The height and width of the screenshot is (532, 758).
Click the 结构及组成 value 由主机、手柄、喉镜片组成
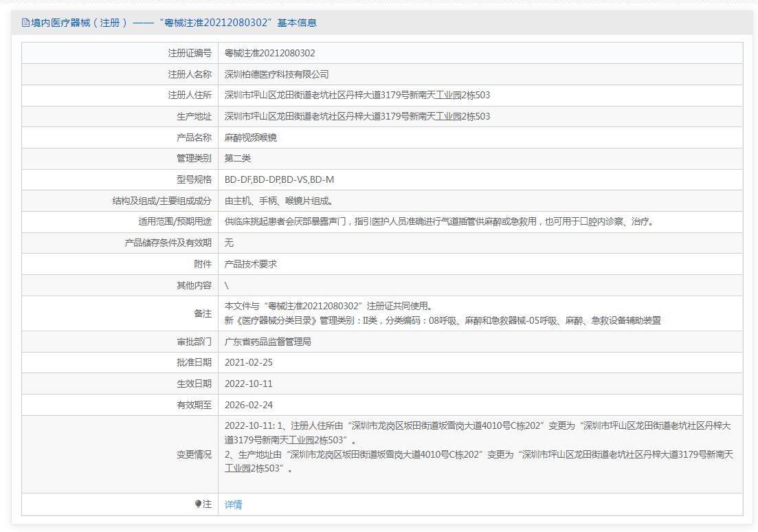tap(278, 201)
